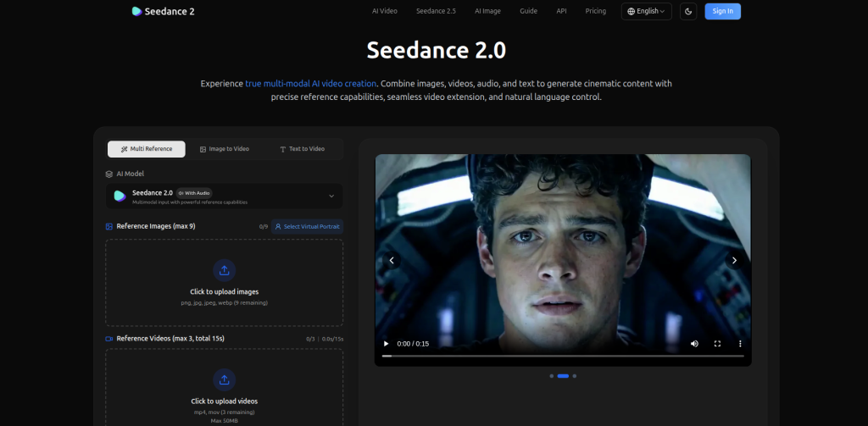Click the 0.0s/15s duration counter
This screenshot has width=868, height=426.
[332, 339]
